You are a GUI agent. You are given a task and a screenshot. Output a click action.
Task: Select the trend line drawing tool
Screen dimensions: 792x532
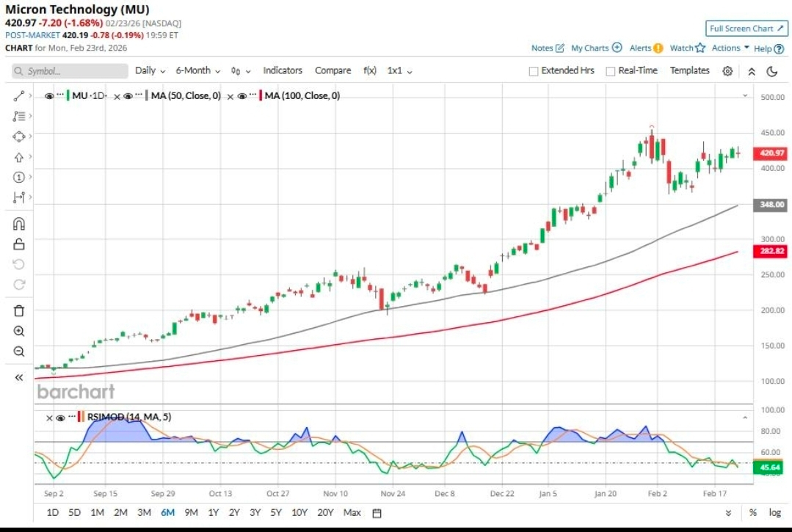tap(18, 96)
